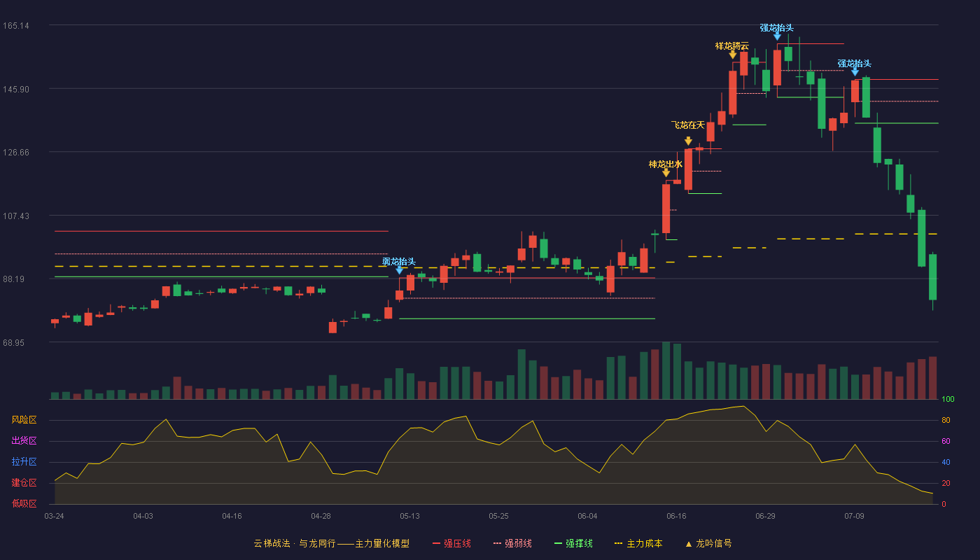The image size is (980, 560).
Task: Toggle the 强弱线 legend series
Action: coord(512,543)
